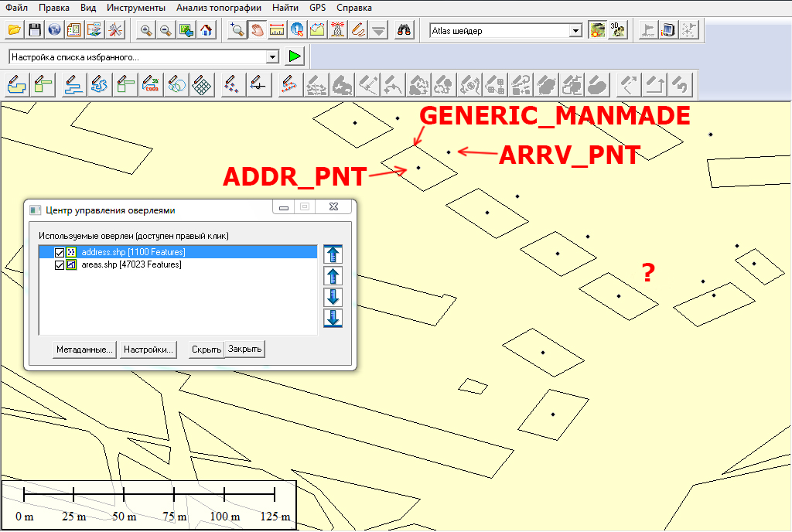Viewport: 792px width, 532px height.
Task: Select areas.shp layer in overlay list
Action: pyautogui.click(x=131, y=265)
